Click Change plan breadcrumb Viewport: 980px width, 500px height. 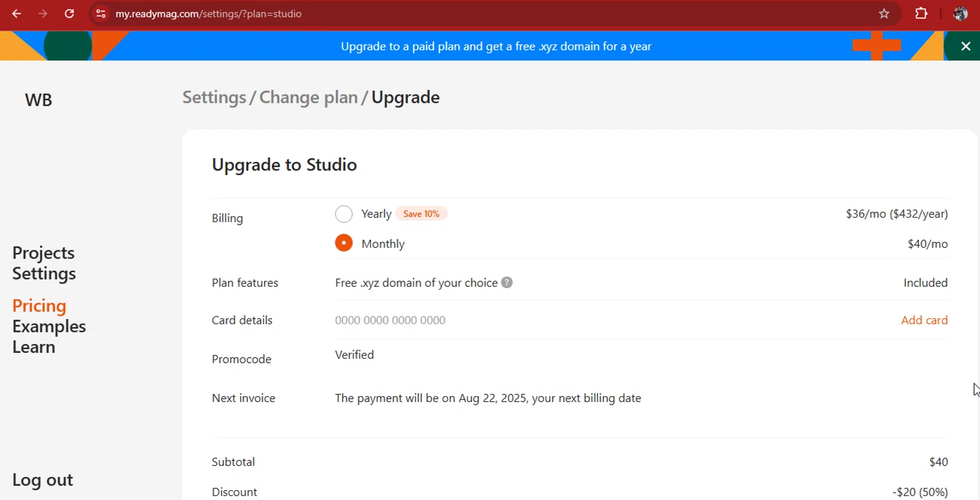point(308,97)
